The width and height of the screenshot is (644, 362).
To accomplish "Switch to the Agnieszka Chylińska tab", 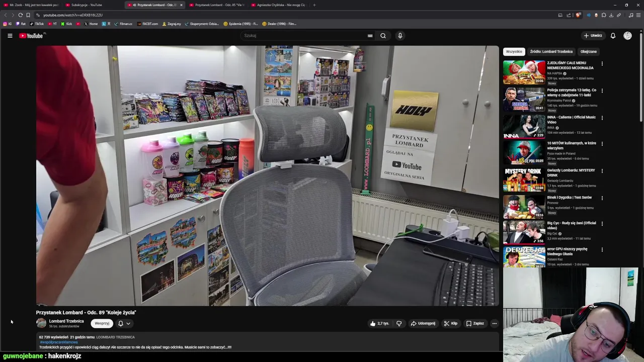I will point(278,5).
